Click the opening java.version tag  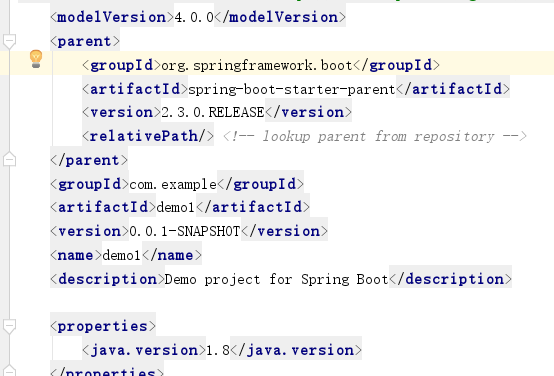(x=144, y=350)
